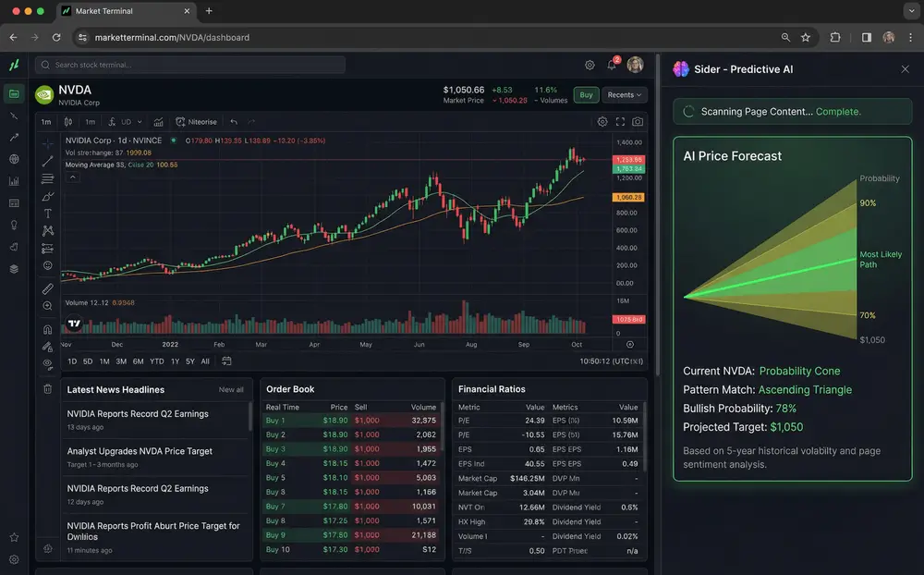
Task: Open Chrome tab search chevron
Action: [x=911, y=10]
